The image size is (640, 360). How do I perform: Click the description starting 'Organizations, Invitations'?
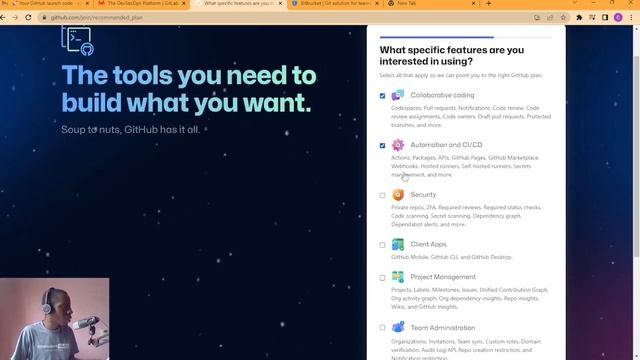click(x=466, y=350)
